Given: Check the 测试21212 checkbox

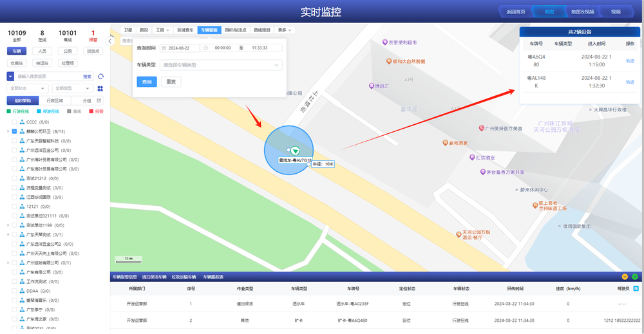Looking at the screenshot, I should point(14,178).
